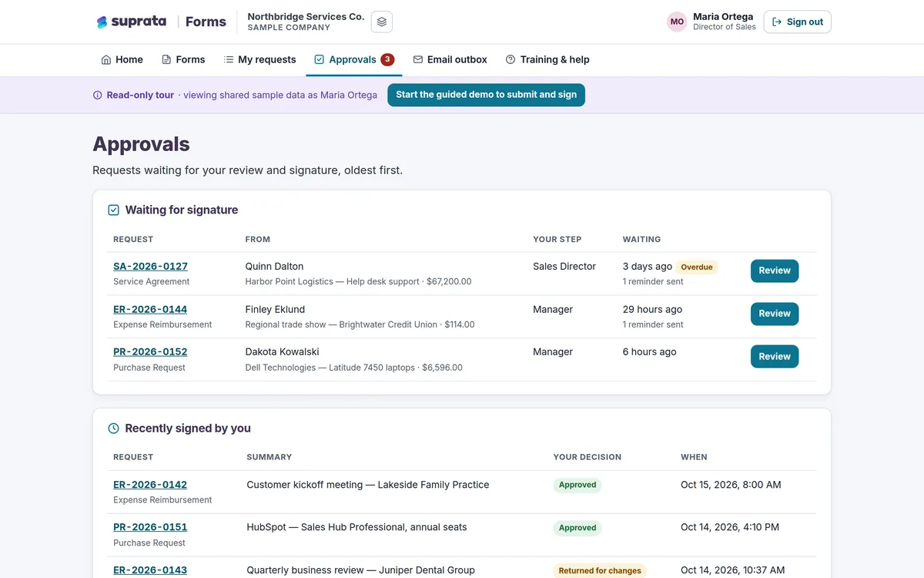
Task: Click Dell Technologies Latitude 7450 details
Action: pos(353,368)
